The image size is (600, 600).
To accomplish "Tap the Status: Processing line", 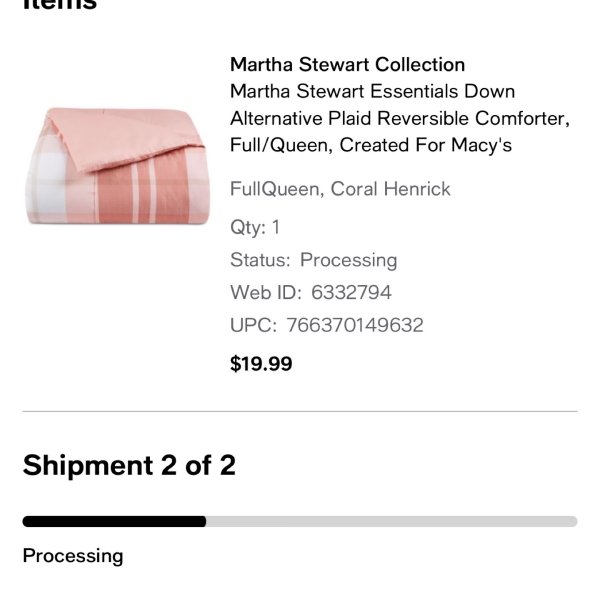I will click(314, 260).
